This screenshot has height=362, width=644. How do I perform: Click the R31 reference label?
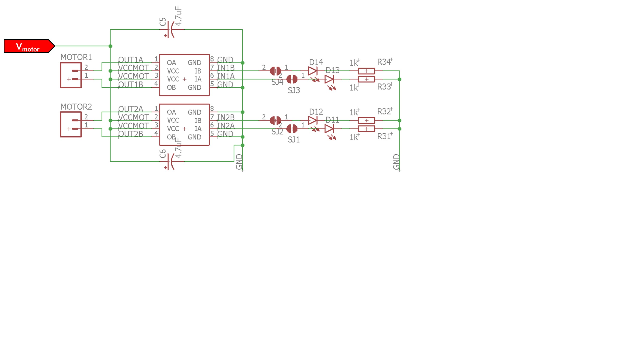[x=384, y=136]
